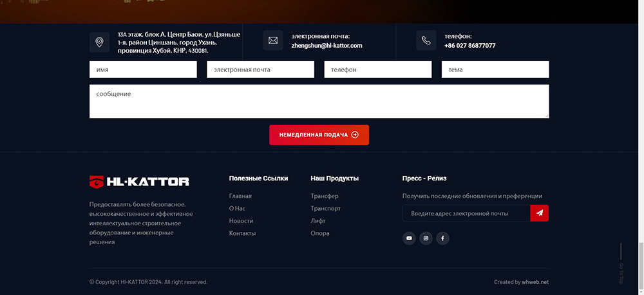Open the Новости footer link

[241, 221]
